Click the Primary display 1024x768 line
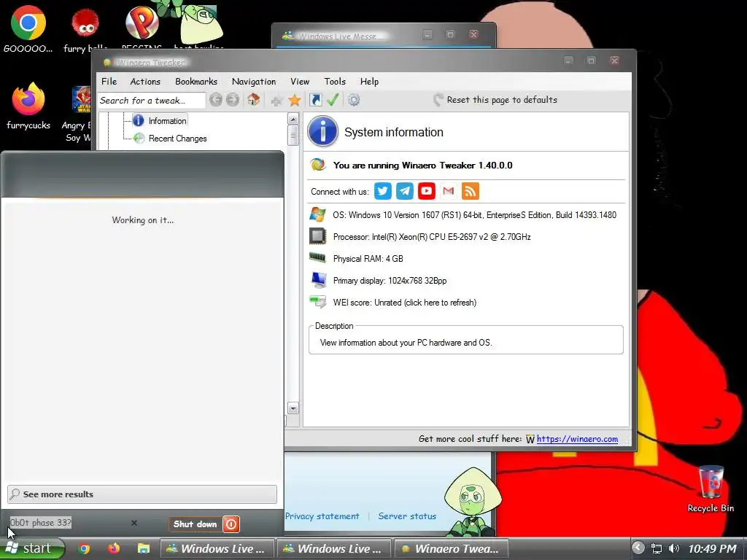Screen dimensions: 747x560 [x=390, y=281]
